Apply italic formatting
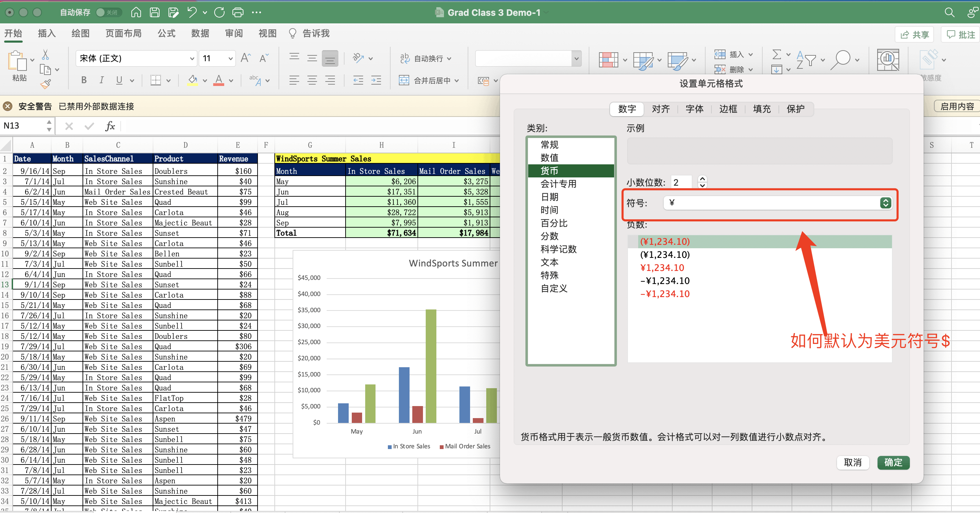Screen dimensions: 980x513 click(x=101, y=80)
